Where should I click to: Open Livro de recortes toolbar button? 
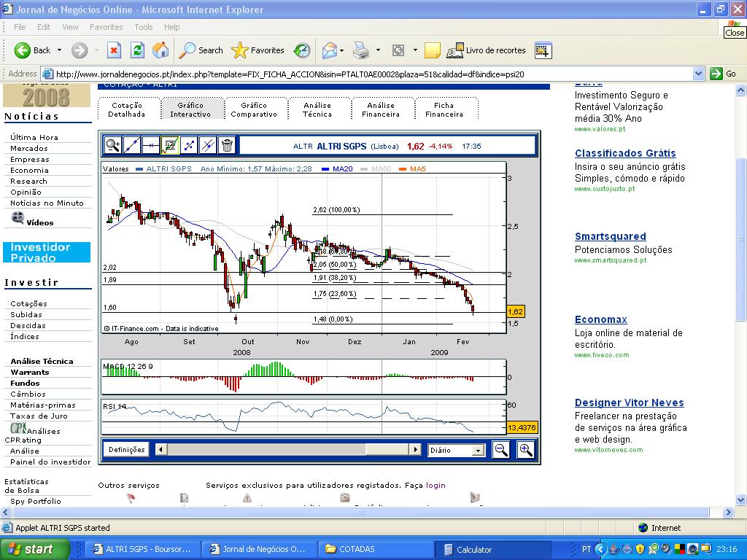(486, 50)
